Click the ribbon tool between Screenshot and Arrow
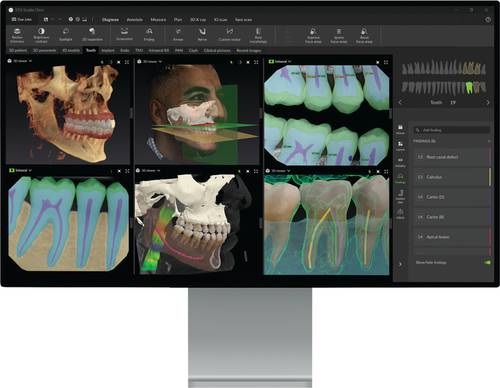 [x=149, y=35]
